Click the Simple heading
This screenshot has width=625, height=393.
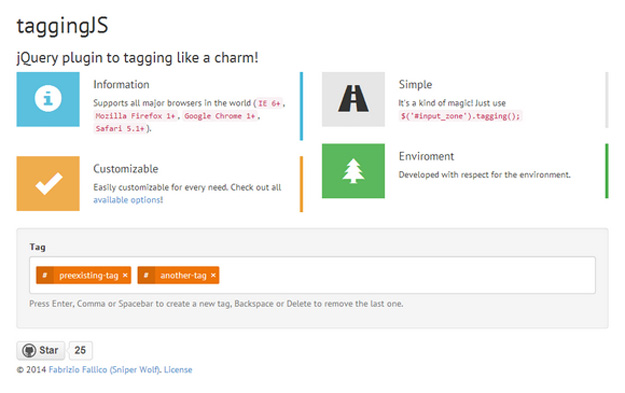415,84
